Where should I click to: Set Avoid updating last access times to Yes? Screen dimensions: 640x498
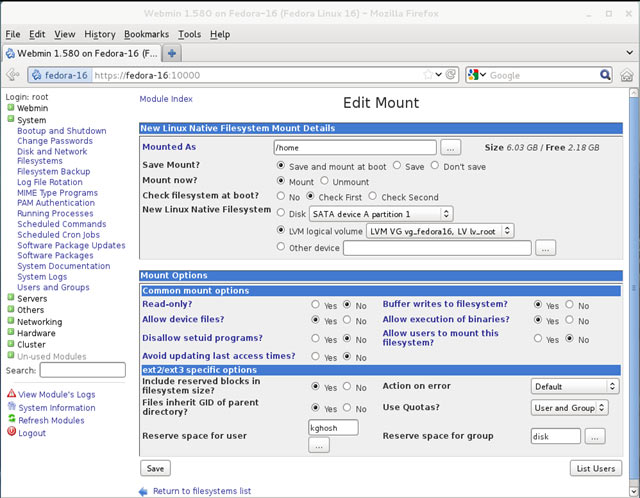[315, 356]
